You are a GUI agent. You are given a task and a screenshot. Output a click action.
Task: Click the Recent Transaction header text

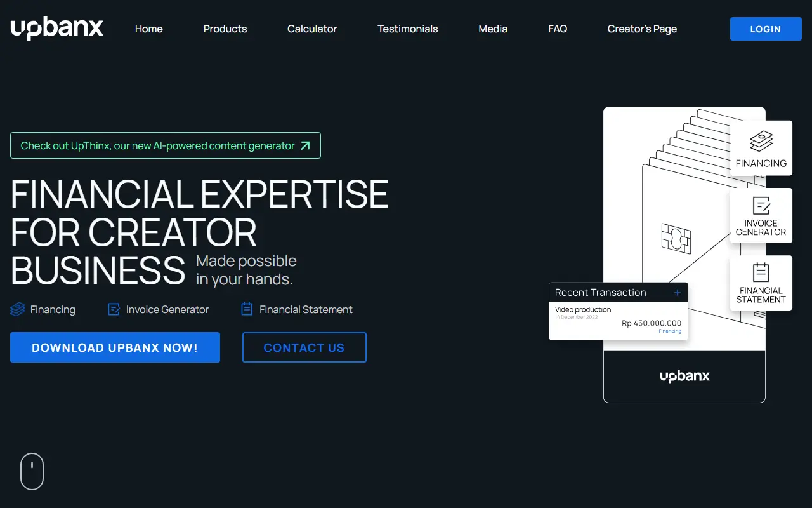tap(600, 292)
